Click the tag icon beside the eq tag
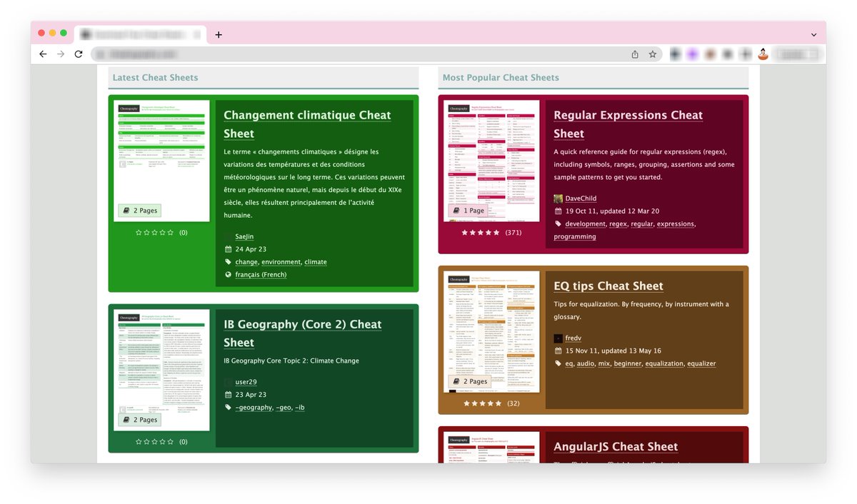Image resolution: width=857 pixels, height=504 pixels. click(x=558, y=364)
